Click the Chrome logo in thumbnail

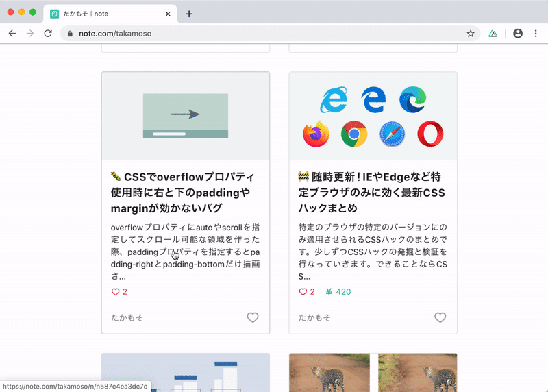(x=354, y=134)
